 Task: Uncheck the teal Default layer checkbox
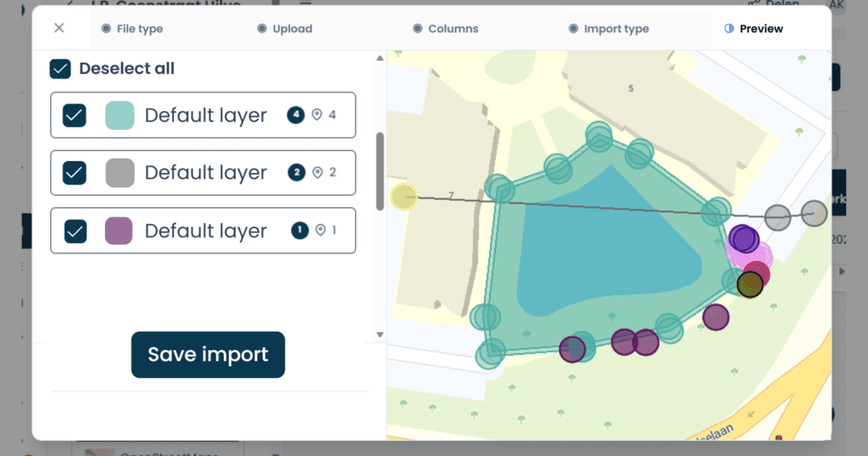tap(75, 115)
